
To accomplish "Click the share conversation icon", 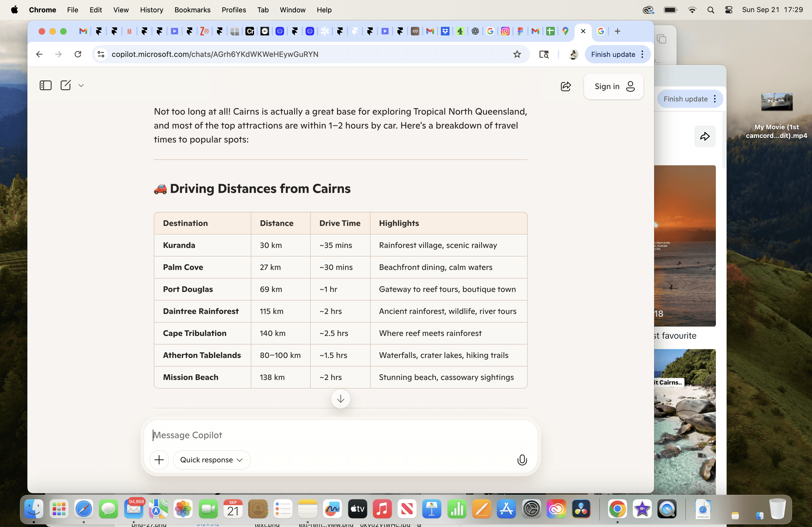I will pyautogui.click(x=565, y=87).
